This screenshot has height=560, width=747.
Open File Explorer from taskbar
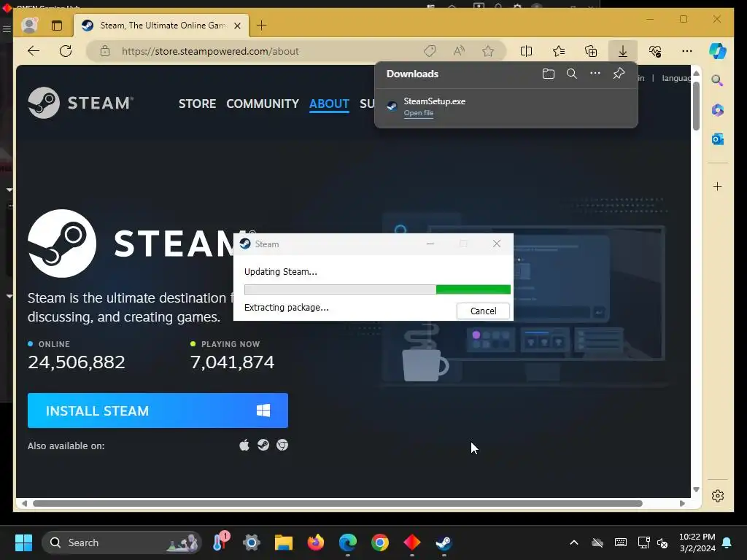tap(284, 542)
